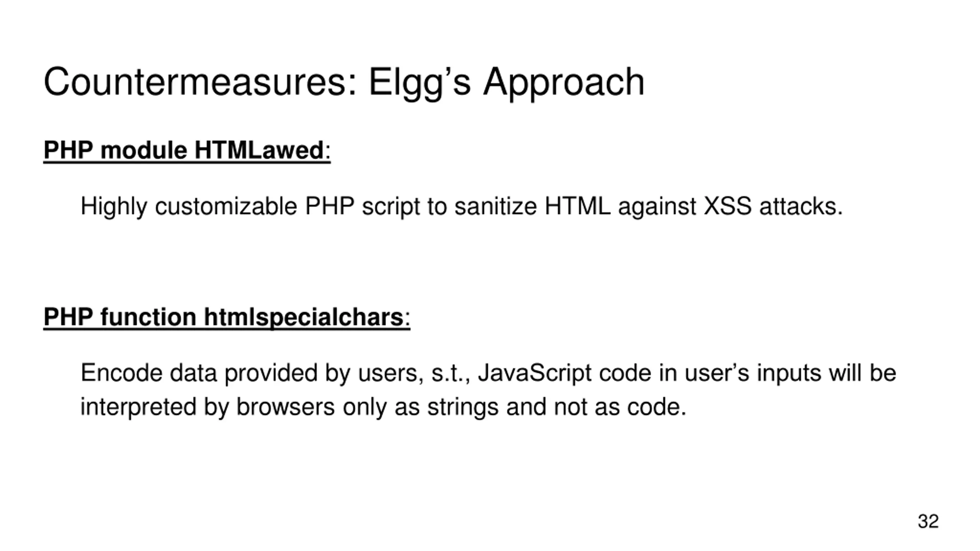Viewport: 980px width, 551px height.
Task: Click the word "browsers" in the last line
Action: point(286,406)
